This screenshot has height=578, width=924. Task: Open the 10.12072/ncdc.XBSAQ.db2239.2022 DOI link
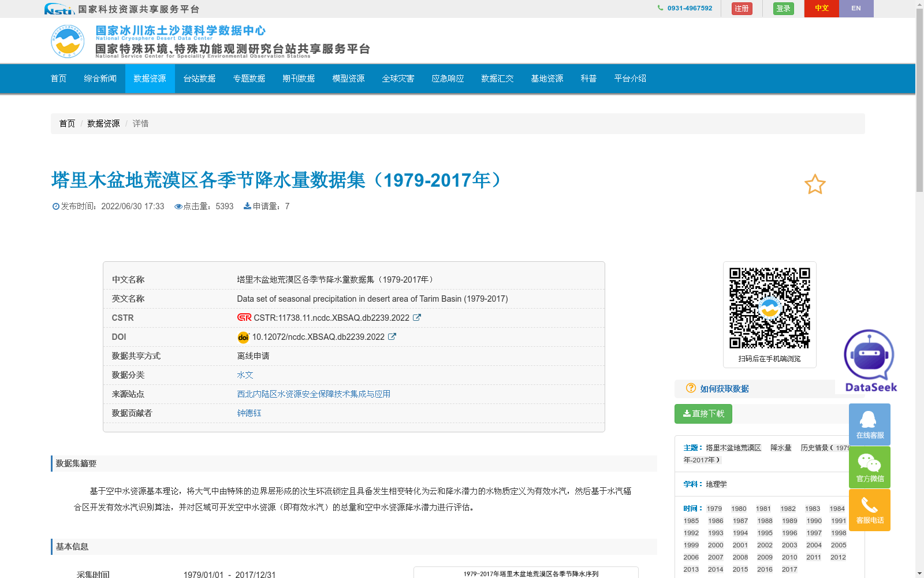[318, 337]
